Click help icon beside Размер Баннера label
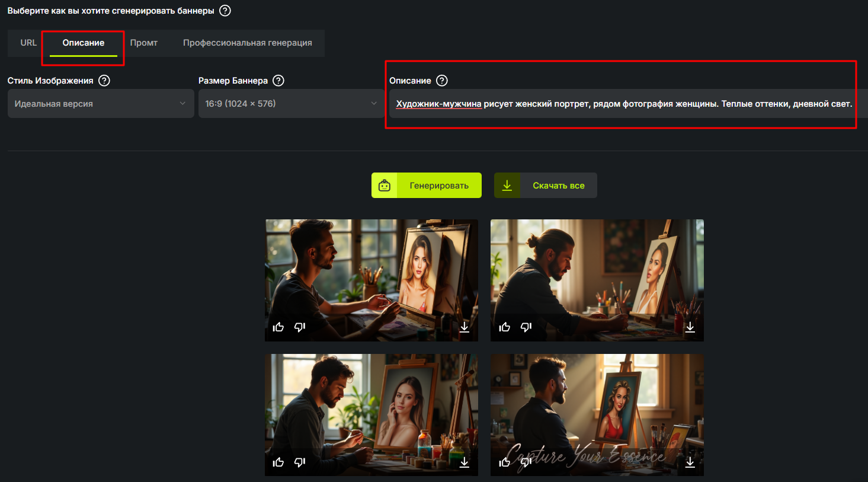868x482 pixels. (278, 81)
